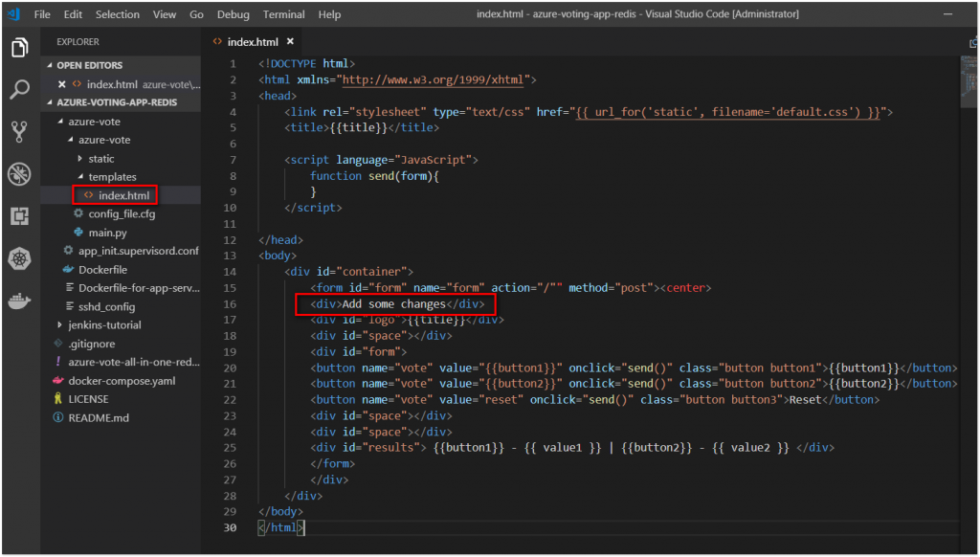Click the Dockerfile whale icon

pyautogui.click(x=68, y=270)
